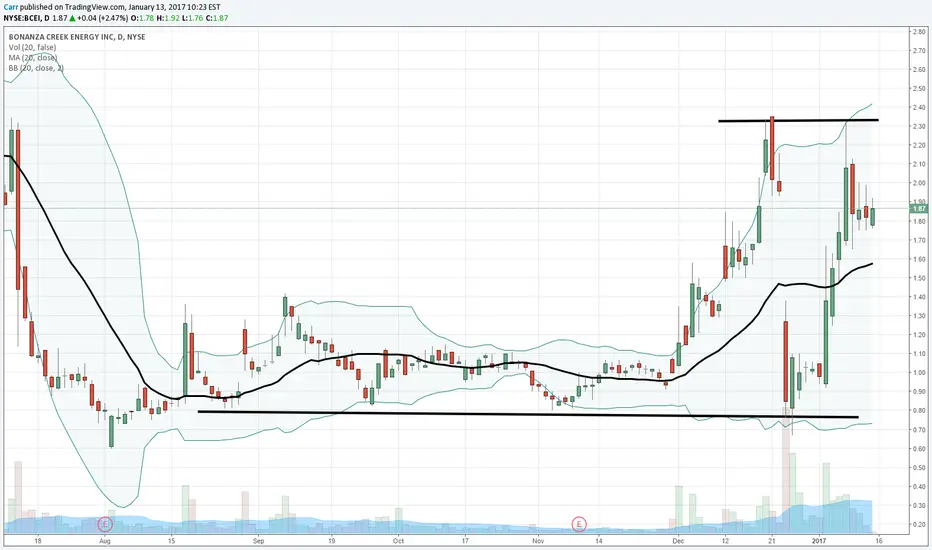
Task: Click the close value 'C:1.87'
Action: click(217, 18)
